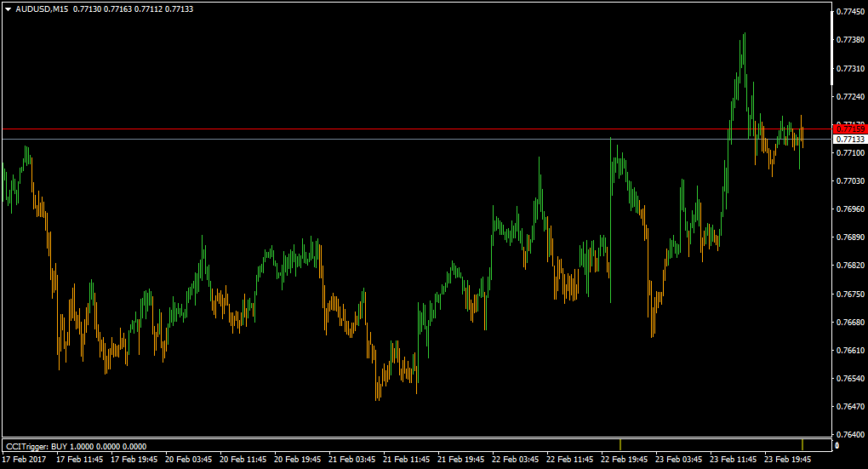868x469 pixels.
Task: Click the 20 Feb 11:45 time label
Action: click(x=243, y=460)
